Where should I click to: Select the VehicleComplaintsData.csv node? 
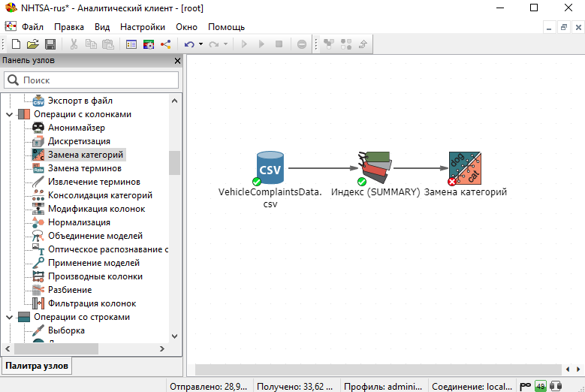coord(270,169)
